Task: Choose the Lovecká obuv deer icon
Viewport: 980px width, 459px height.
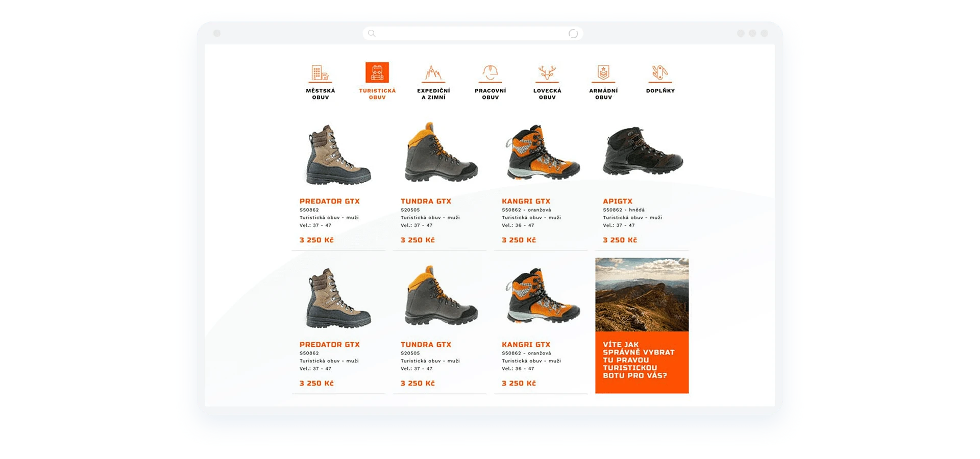Action: tap(547, 73)
